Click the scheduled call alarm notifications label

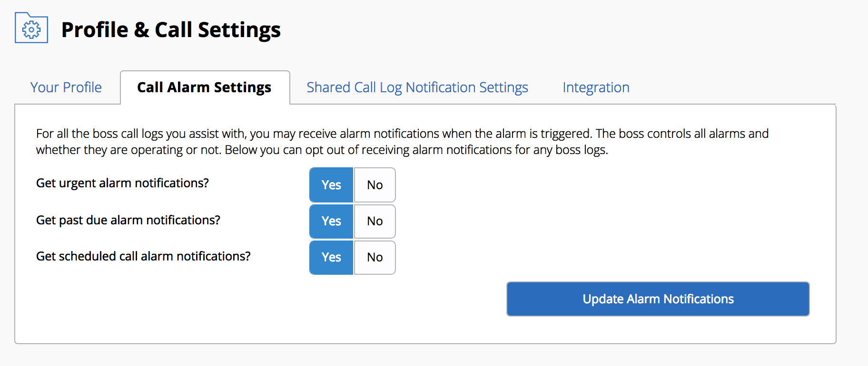coord(144,257)
